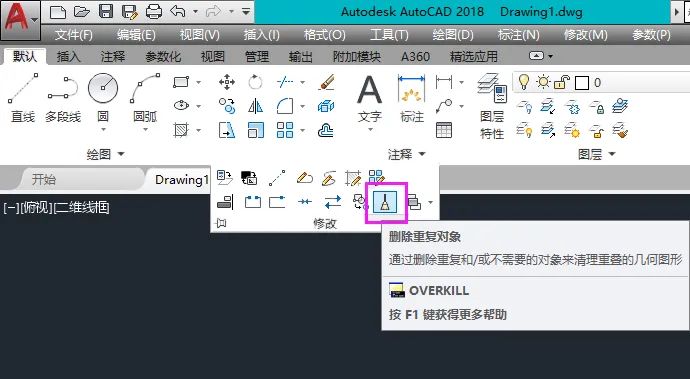Click the Break at Point icon

click(x=277, y=202)
